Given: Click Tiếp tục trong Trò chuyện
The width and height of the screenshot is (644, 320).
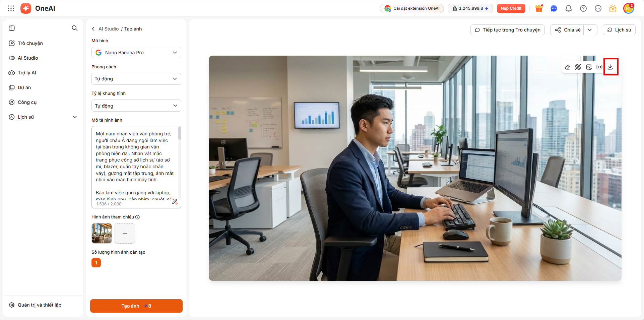Looking at the screenshot, I should (508, 30).
